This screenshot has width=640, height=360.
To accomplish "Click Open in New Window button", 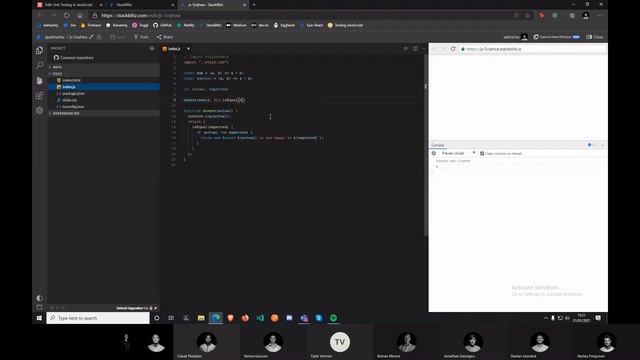I will coord(556,37).
